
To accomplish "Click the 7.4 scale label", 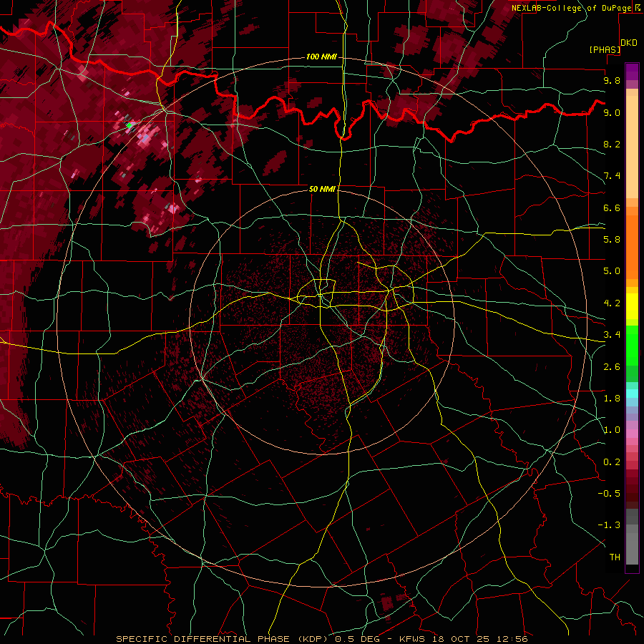I will (612, 176).
